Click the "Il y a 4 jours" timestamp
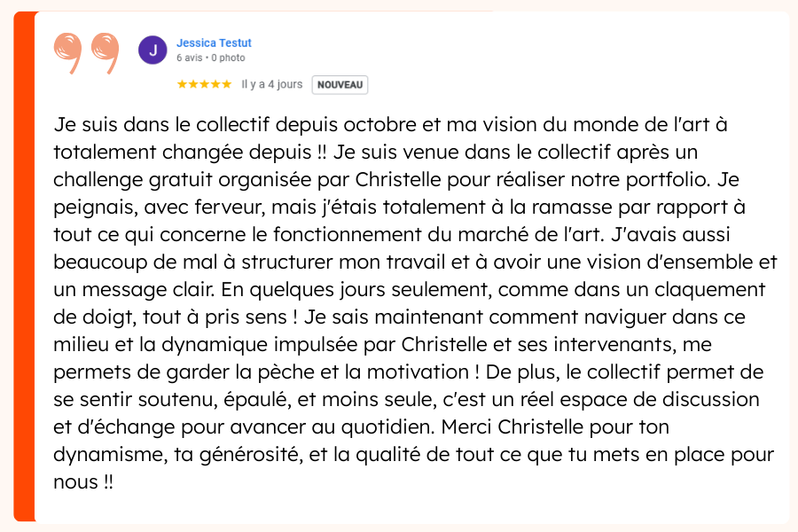Viewport: 798px width, 532px height. tap(271, 84)
